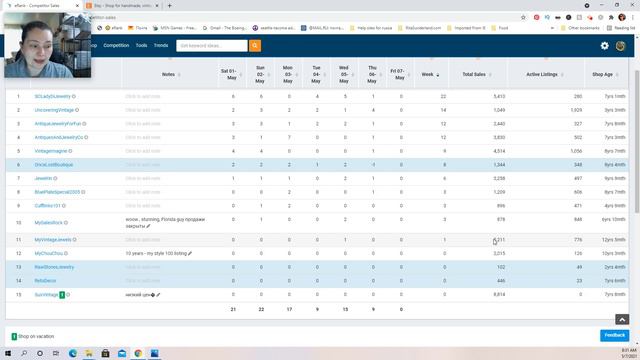Open the Windows Start menu
Image resolution: width=640 pixels, height=360 pixels.
(8, 353)
